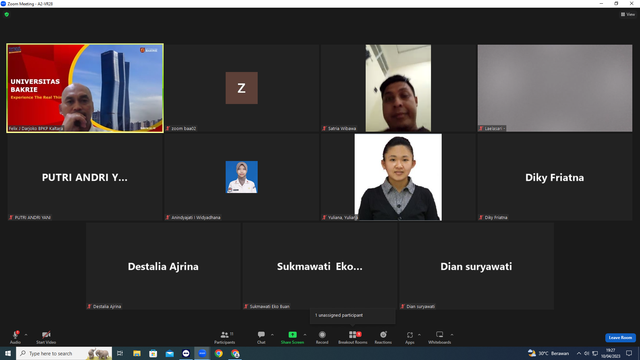640x360 pixels.
Task: Click Start Video camera button
Action: (46, 337)
